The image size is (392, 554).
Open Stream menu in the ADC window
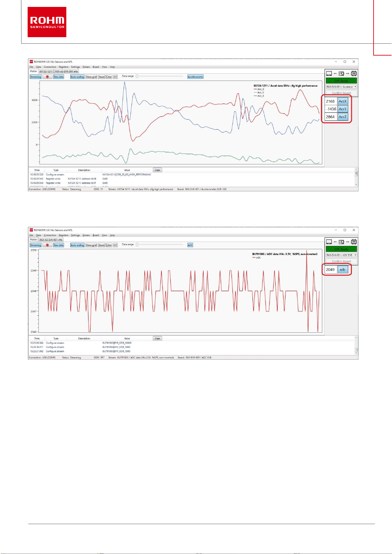(x=86, y=235)
